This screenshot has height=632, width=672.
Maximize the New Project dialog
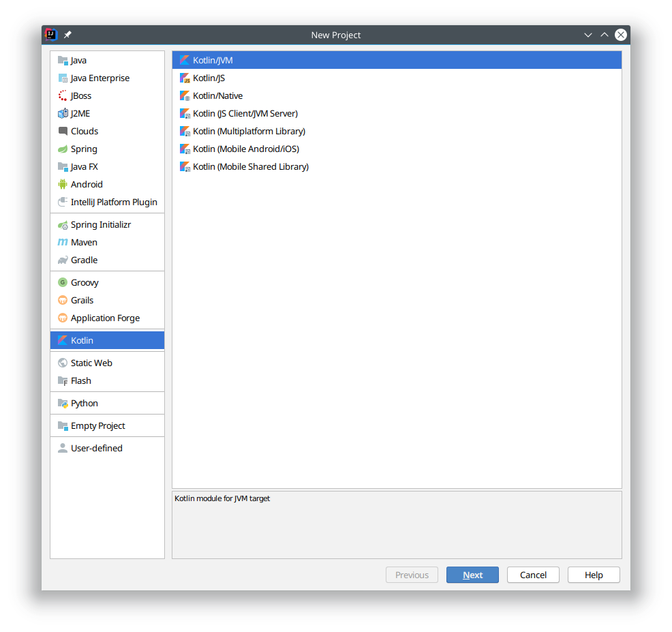pos(605,35)
